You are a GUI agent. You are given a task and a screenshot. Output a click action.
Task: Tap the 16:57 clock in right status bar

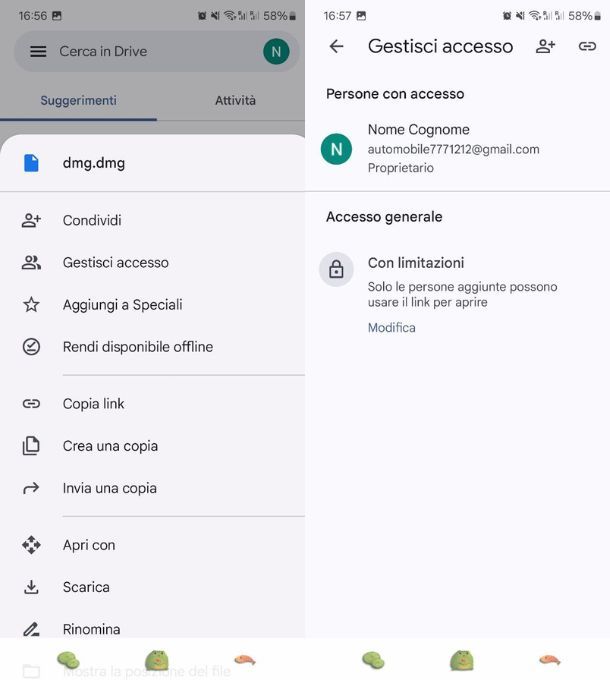[x=337, y=16]
